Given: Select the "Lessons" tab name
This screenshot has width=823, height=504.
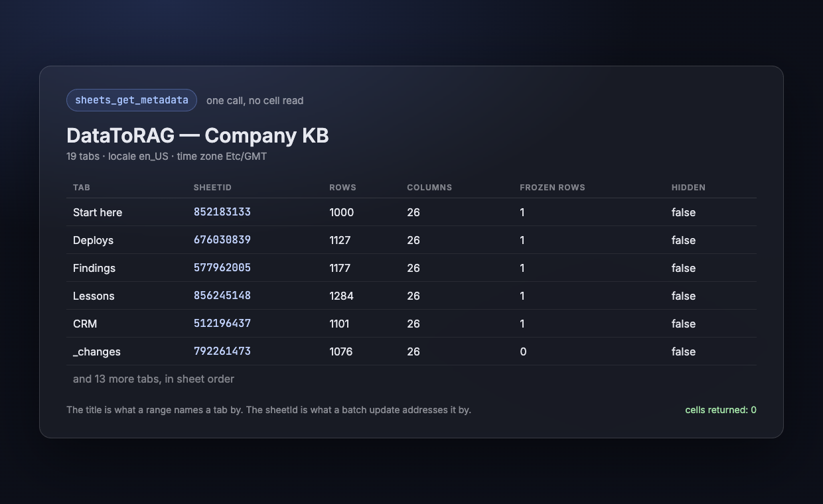Looking at the screenshot, I should 94,296.
